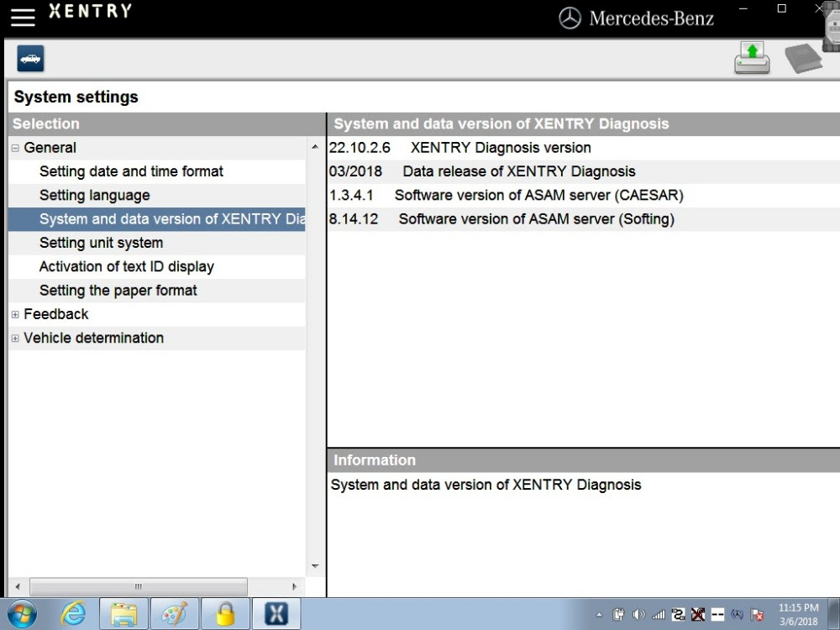Select System and data version of XENTRY
This screenshot has width=840, height=630.
pyautogui.click(x=157, y=219)
